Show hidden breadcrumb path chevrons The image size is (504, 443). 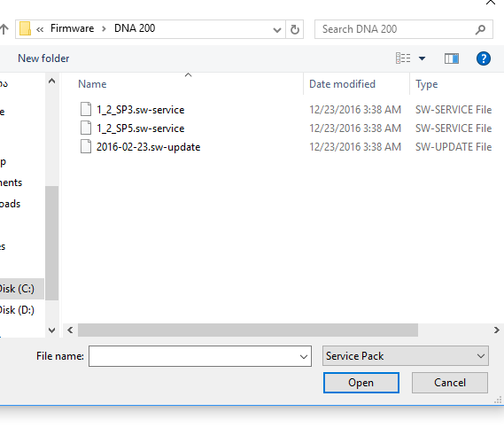pyautogui.click(x=40, y=29)
